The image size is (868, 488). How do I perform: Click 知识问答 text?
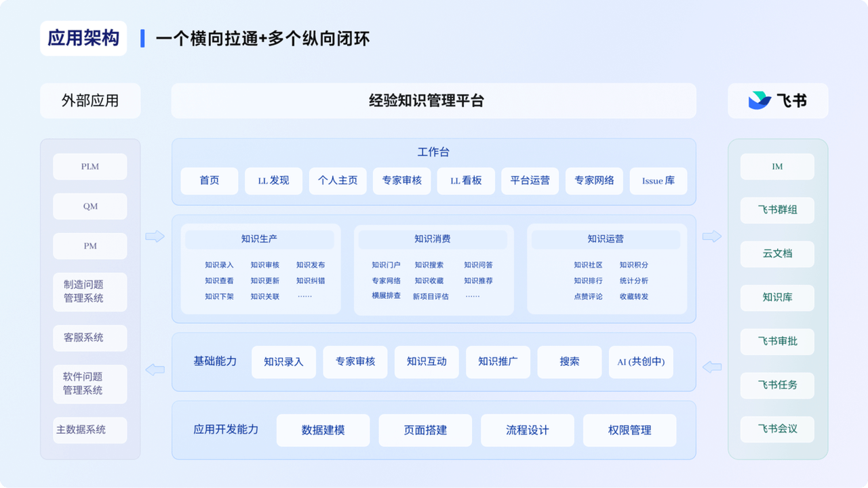478,265
